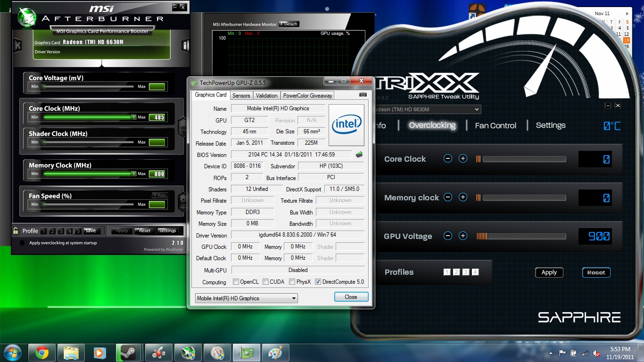644x362 pixels.
Task: Click the Close button in GPU-Z
Action: pyautogui.click(x=351, y=297)
